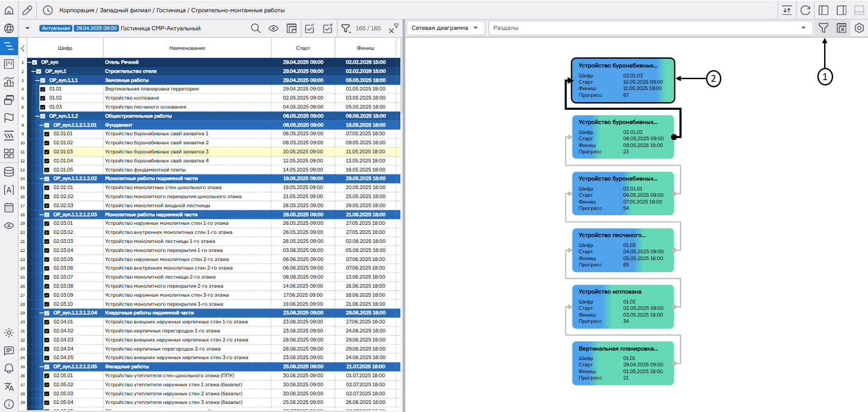868x412 pixels.
Task: Toggle the checkbox for task 02.01.03
Action: [47, 152]
